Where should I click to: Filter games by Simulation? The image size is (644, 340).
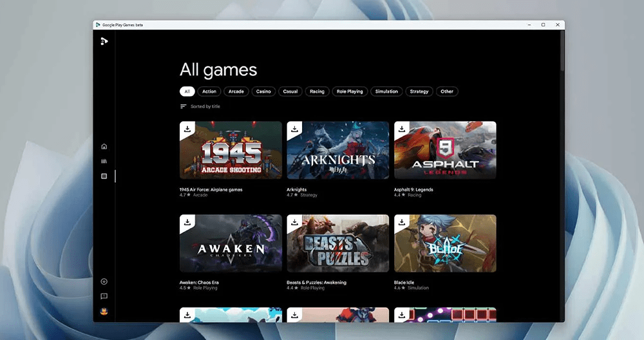[x=386, y=91]
